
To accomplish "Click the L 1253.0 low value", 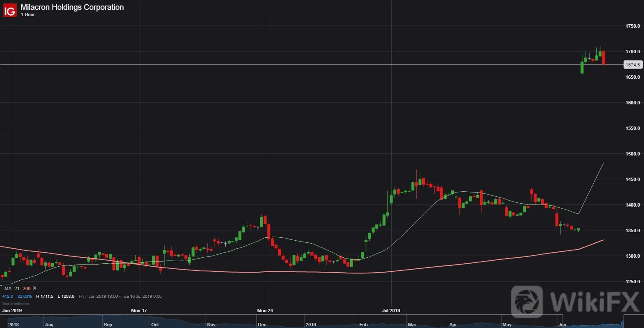I will click(66, 296).
